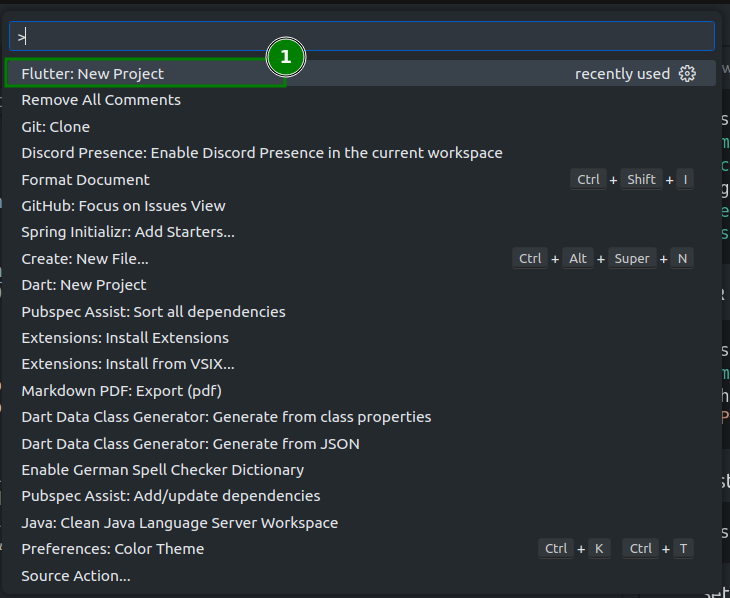Choose Git: Clone from the list

click(56, 127)
